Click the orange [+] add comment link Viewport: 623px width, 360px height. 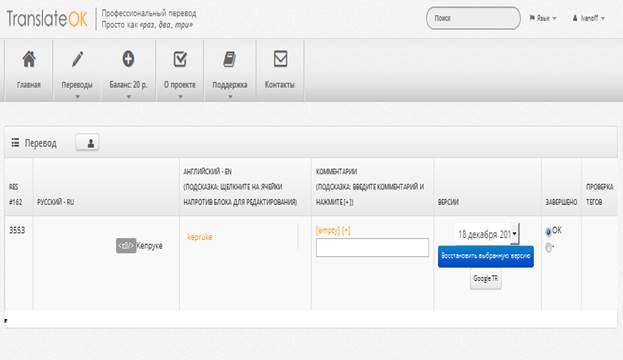346,230
